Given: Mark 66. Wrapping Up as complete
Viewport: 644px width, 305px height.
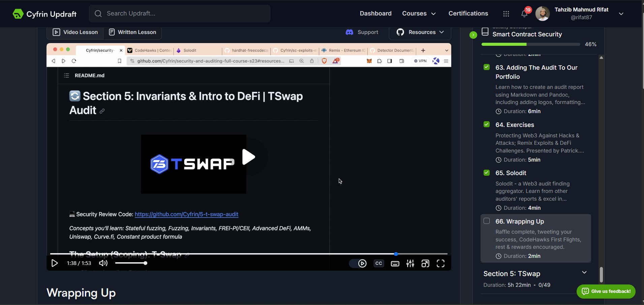Looking at the screenshot, I should coord(487,221).
